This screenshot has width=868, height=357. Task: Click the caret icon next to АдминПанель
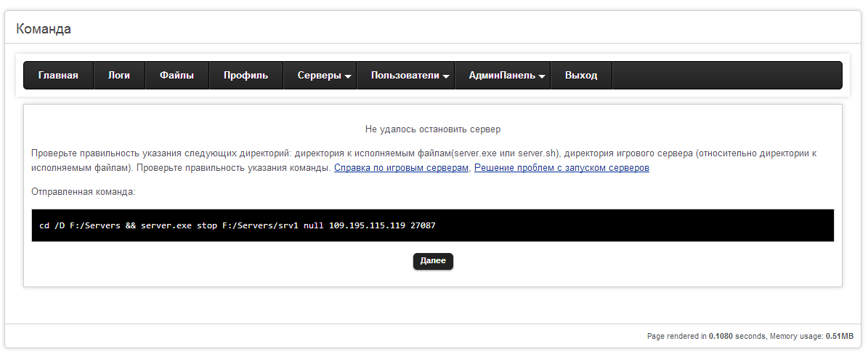[x=542, y=76]
